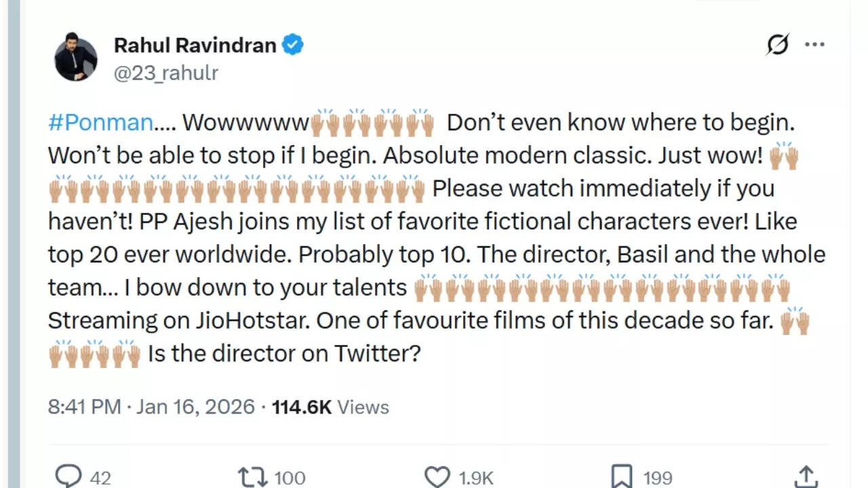Open the share icon on the tweet
Image resolution: width=868 pixels, height=488 pixels.
808,476
